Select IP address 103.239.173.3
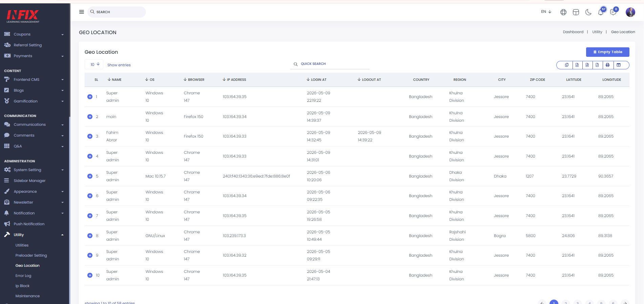 click(x=234, y=236)
